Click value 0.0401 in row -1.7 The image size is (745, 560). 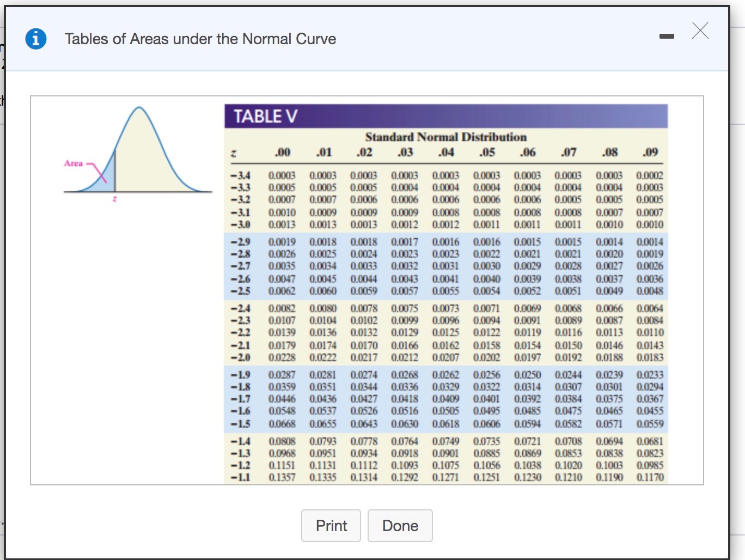point(487,399)
